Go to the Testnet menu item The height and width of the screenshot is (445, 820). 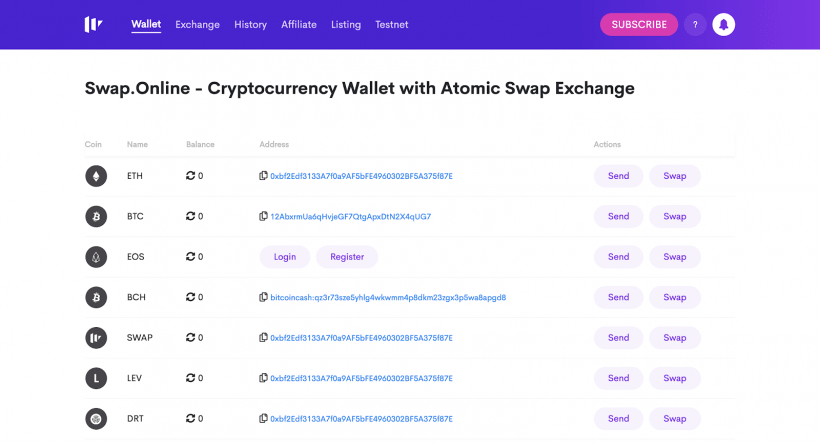(391, 24)
